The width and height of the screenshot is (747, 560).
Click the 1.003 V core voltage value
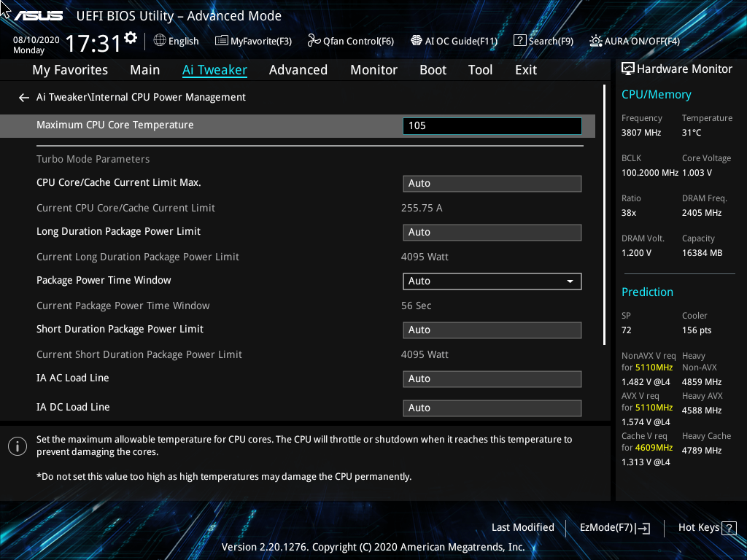point(697,173)
